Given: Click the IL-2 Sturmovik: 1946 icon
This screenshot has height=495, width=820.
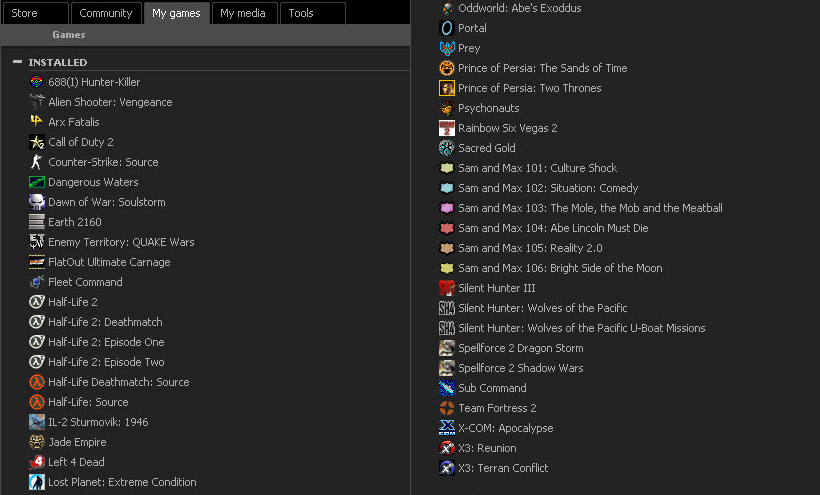Looking at the screenshot, I should (37, 422).
